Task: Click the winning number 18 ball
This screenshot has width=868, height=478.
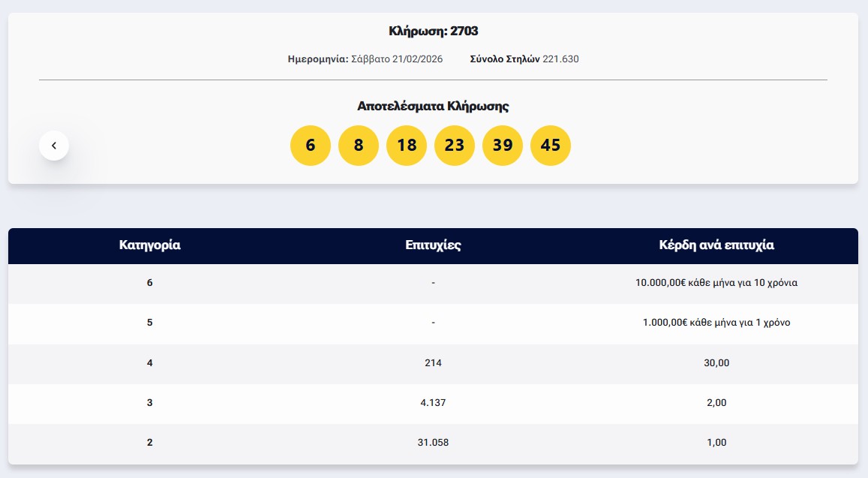Action: pos(407,146)
